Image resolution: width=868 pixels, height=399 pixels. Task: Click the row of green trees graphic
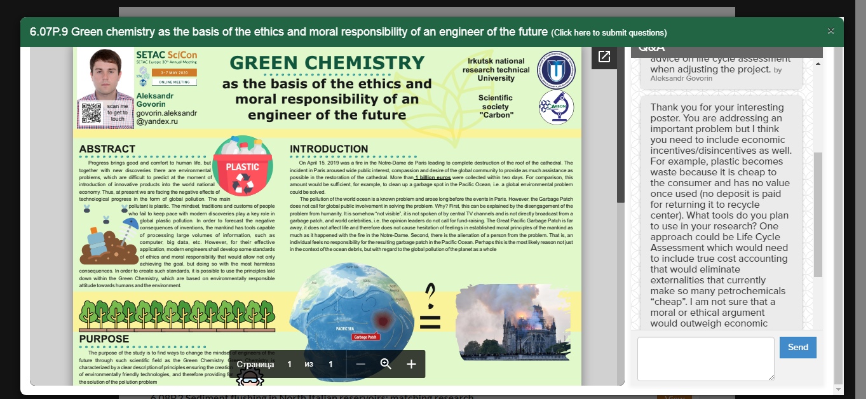pyautogui.click(x=177, y=315)
